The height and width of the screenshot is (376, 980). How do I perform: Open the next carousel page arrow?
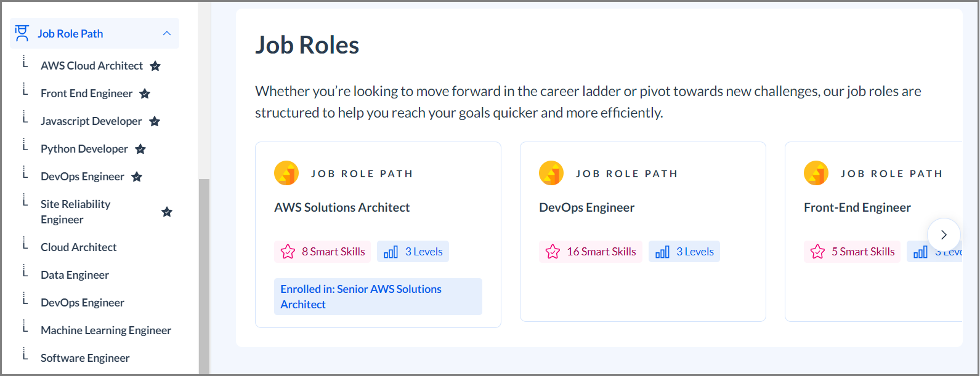[943, 234]
